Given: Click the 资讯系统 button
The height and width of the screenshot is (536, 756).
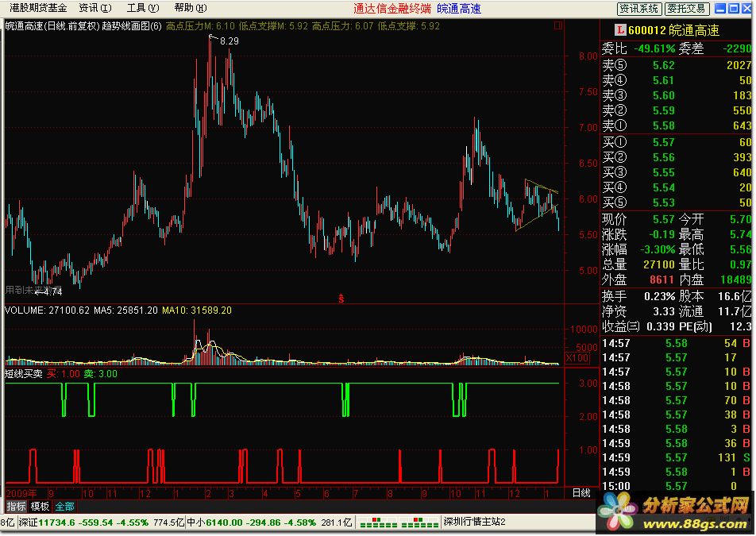Looking at the screenshot, I should (x=639, y=8).
